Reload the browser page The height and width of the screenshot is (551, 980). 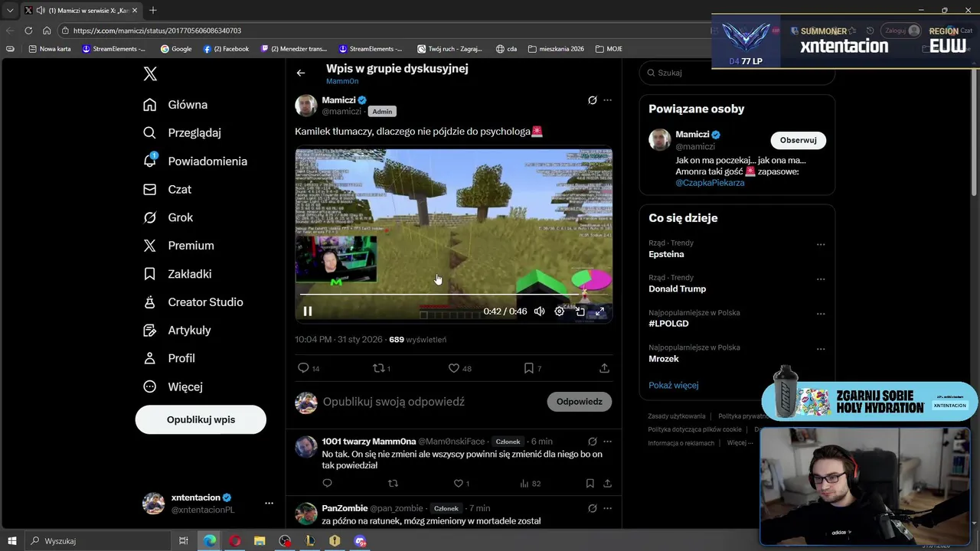click(28, 31)
